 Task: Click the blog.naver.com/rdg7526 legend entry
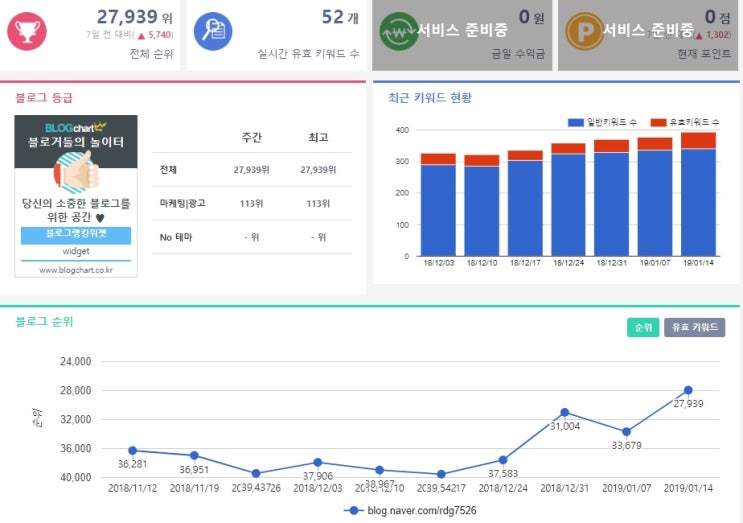(x=410, y=510)
